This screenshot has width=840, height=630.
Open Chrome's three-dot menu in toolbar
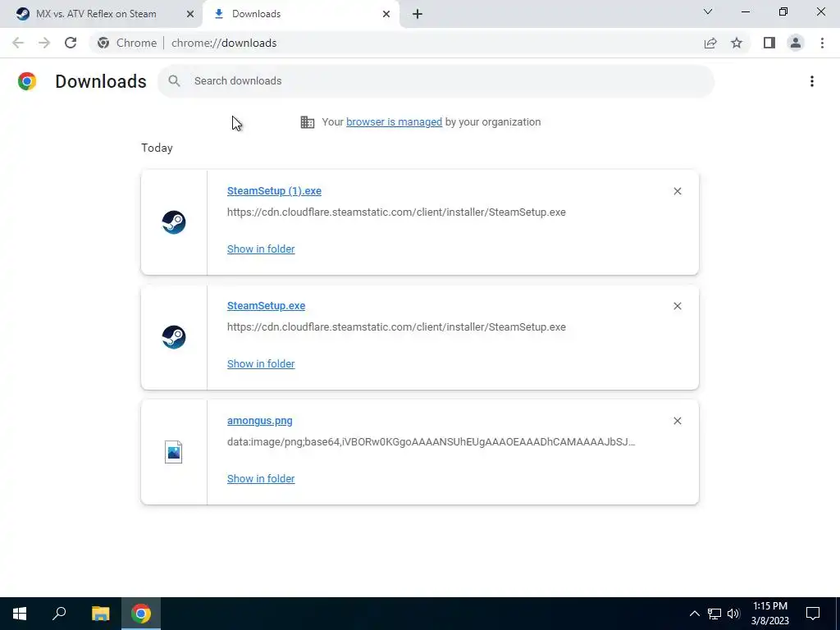(822, 43)
